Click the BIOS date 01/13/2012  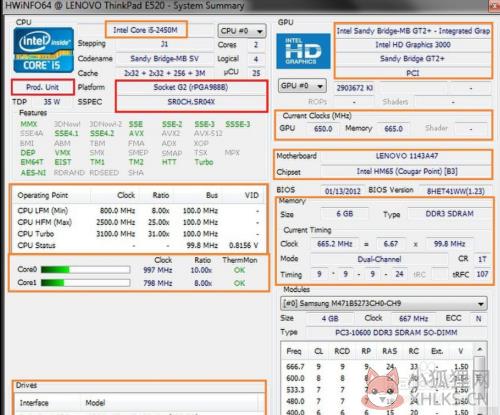(x=343, y=191)
